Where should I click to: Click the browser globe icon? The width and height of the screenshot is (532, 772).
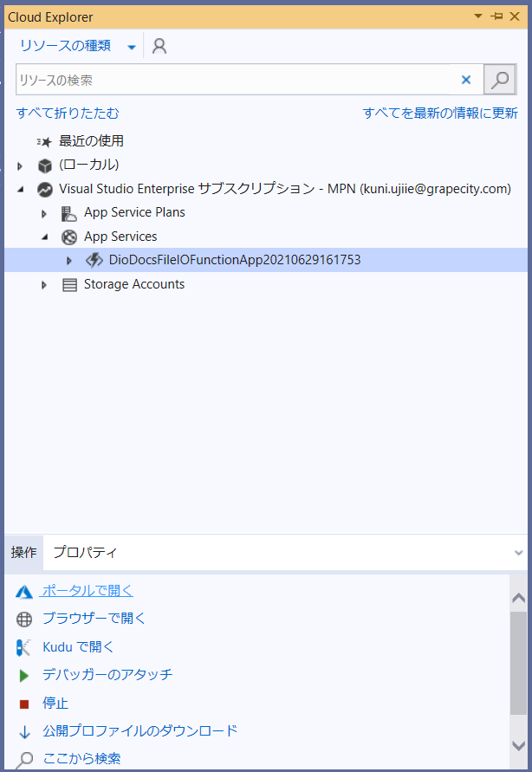24,619
